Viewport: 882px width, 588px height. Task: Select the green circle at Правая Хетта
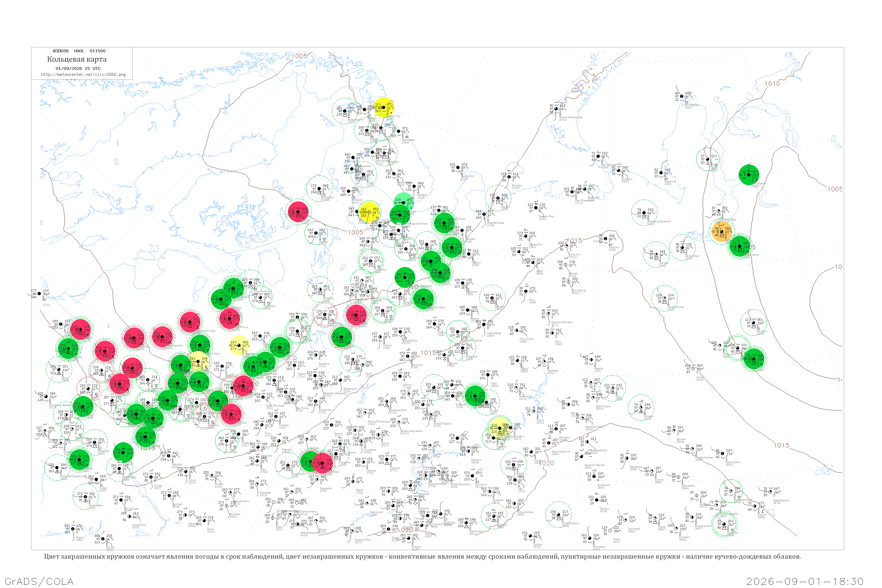click(x=739, y=246)
